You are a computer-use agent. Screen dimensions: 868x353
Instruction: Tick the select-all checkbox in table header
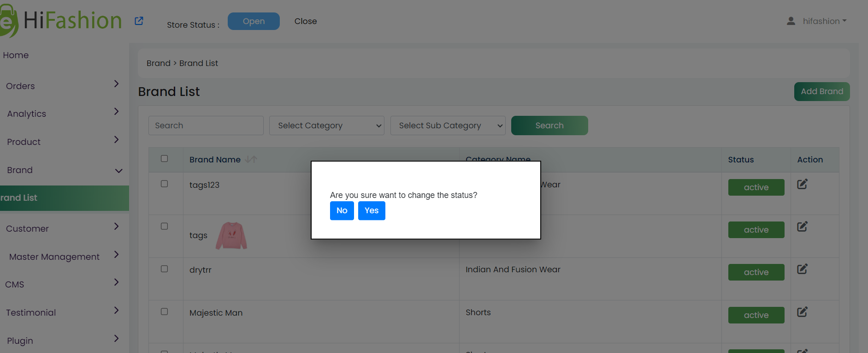[x=164, y=159]
